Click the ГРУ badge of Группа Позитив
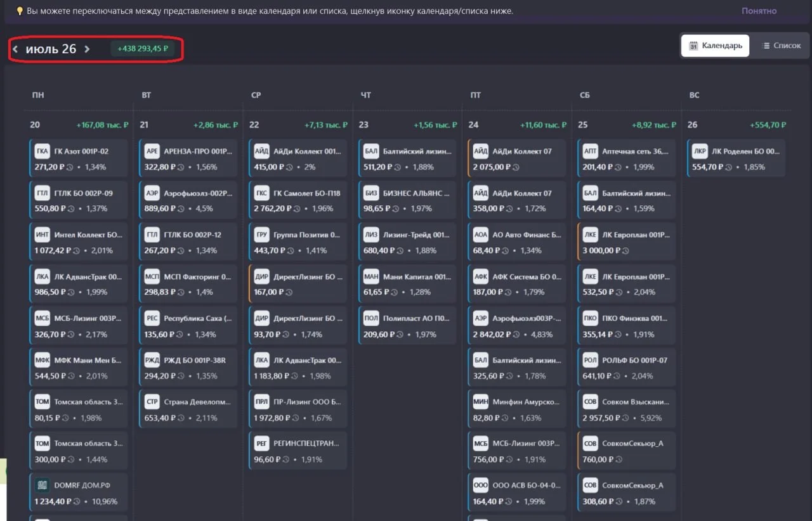The height and width of the screenshot is (521, 812). point(262,235)
